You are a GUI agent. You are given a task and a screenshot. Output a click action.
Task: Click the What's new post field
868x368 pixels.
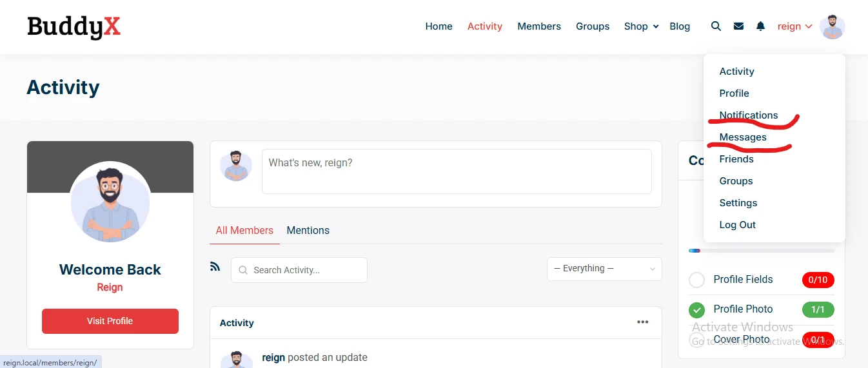pos(457,171)
